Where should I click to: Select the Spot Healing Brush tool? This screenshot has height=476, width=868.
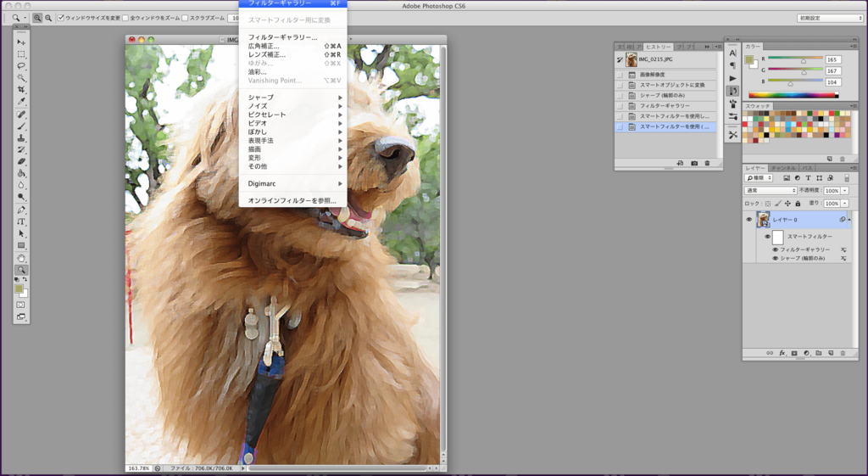[21, 115]
